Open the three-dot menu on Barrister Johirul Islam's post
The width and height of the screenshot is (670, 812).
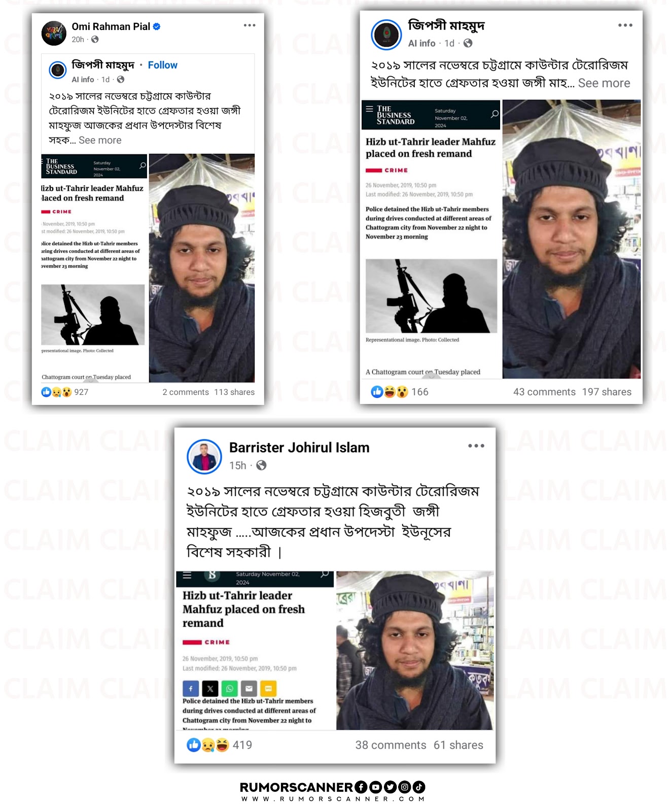tap(476, 446)
